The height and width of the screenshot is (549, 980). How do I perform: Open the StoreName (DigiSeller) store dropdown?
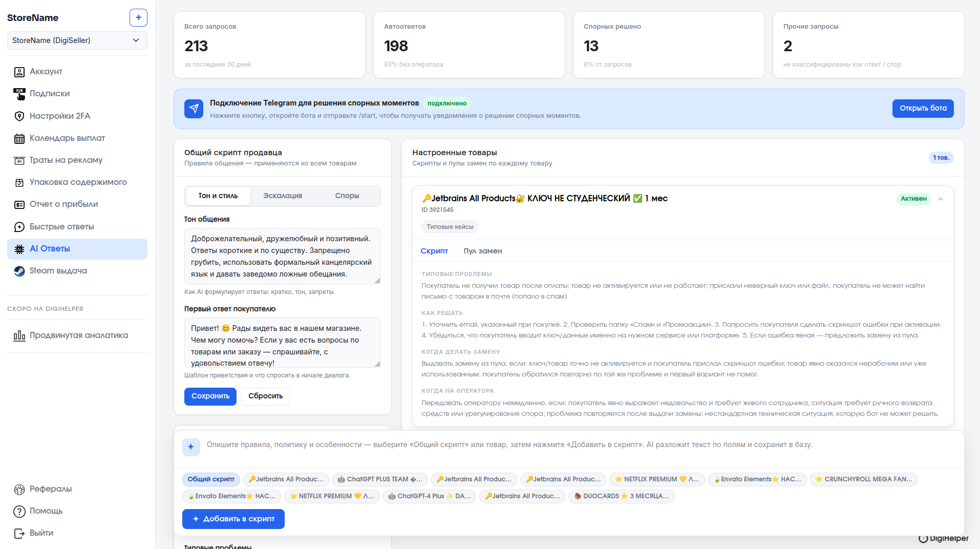[77, 40]
